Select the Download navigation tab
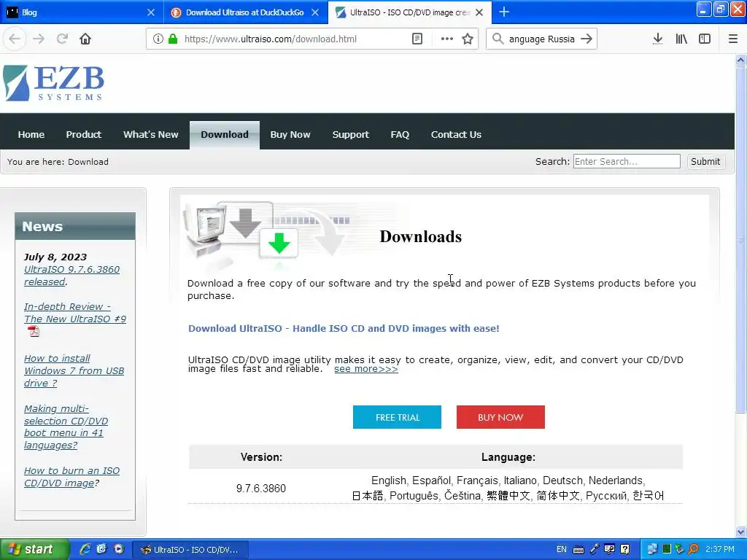The width and height of the screenshot is (747, 560). [x=225, y=135]
